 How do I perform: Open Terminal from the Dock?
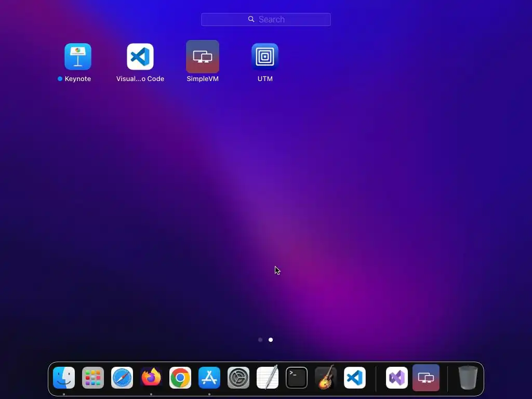(x=297, y=378)
